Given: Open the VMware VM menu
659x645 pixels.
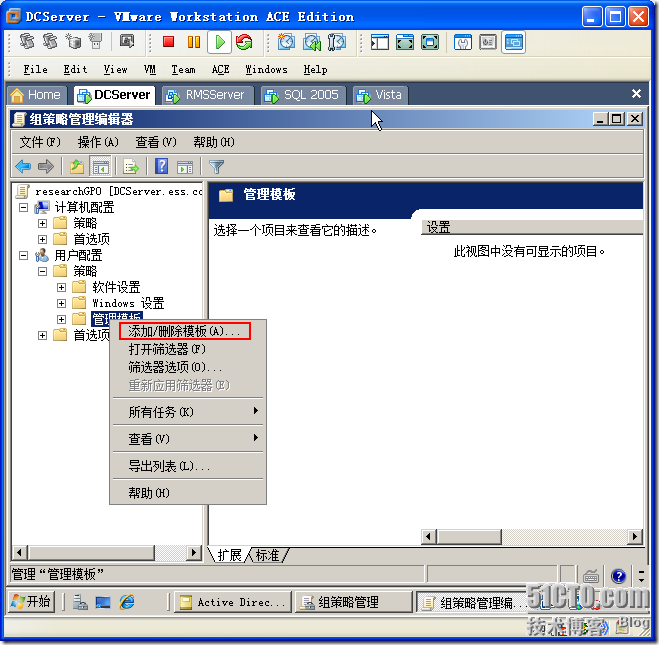Looking at the screenshot, I should click(149, 69).
